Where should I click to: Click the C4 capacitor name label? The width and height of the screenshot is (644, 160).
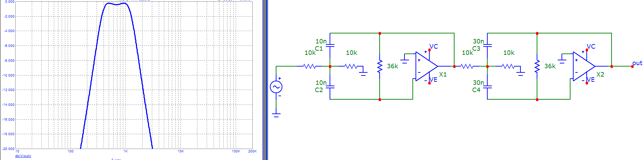476,90
